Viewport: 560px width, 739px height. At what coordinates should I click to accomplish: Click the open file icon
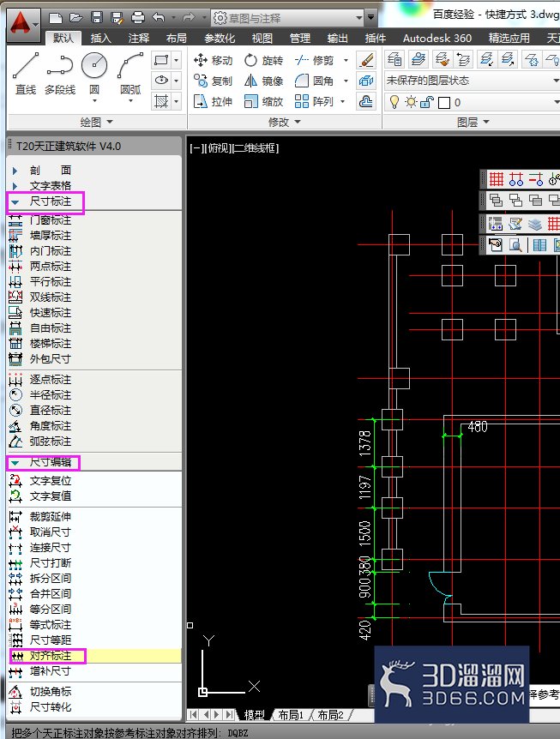75,18
